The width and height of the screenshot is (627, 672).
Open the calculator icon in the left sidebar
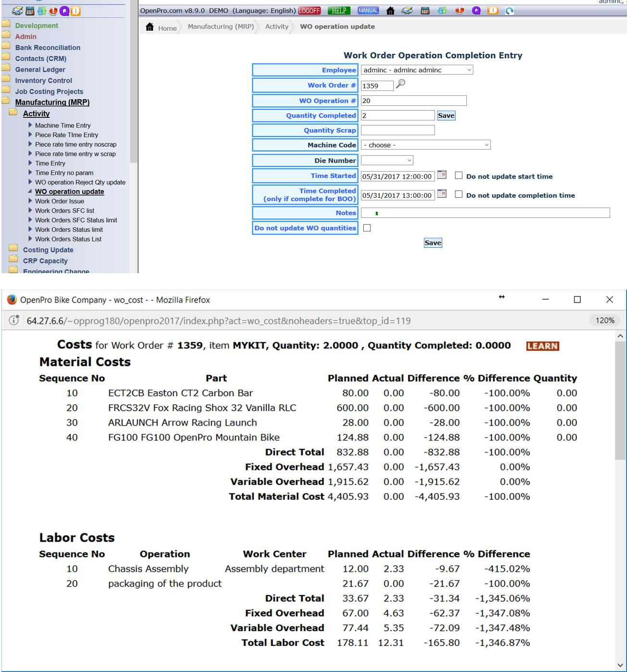click(30, 11)
